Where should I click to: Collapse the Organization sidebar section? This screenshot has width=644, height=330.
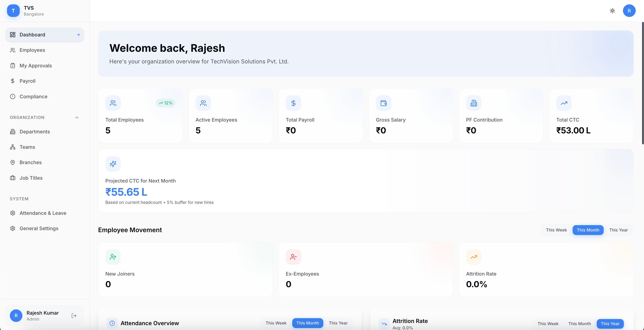click(77, 117)
